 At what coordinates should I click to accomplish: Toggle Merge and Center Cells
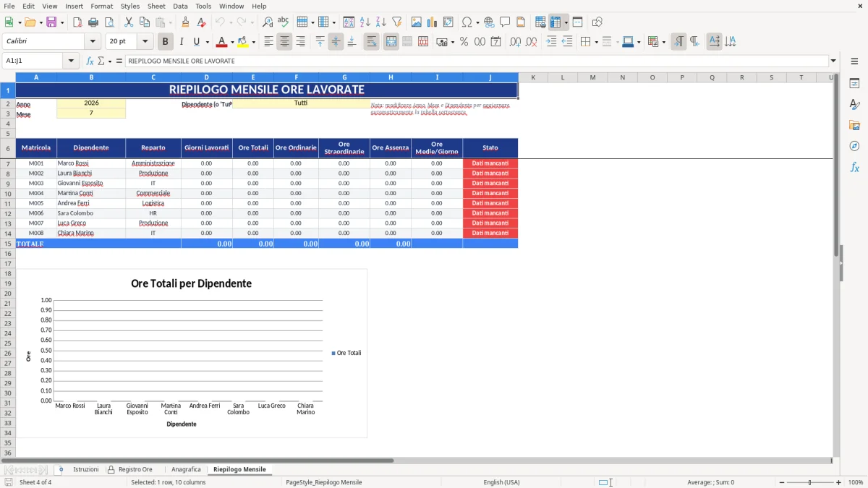pos(391,42)
